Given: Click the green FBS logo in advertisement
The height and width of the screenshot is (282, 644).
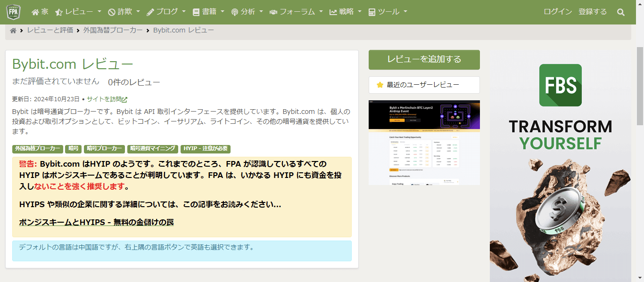Looking at the screenshot, I should [x=560, y=85].
